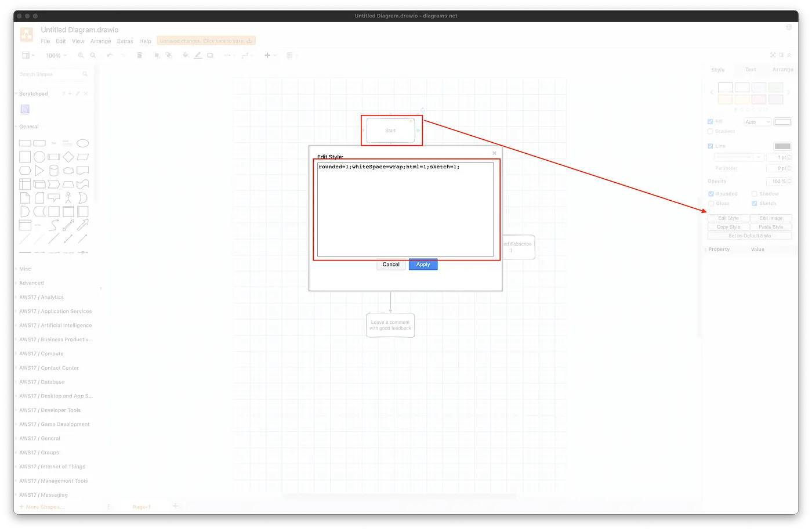Screen dimensions: 812x531
Task: Expand the AWS17 / Compute shape category
Action: pyautogui.click(x=41, y=353)
